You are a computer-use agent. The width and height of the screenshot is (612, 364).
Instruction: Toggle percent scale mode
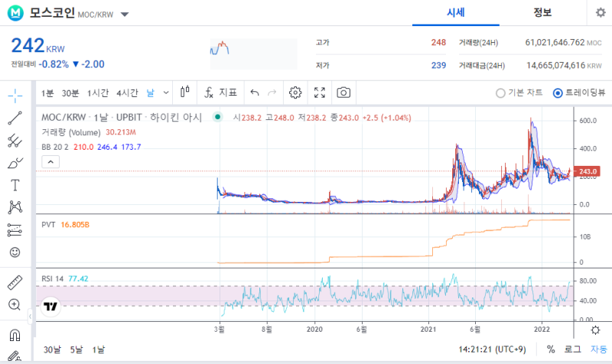(551, 349)
